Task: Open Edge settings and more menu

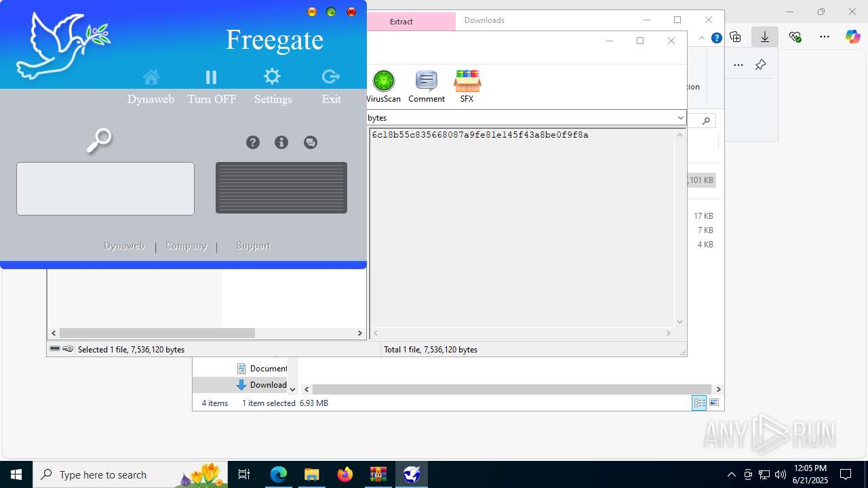Action: tap(825, 37)
